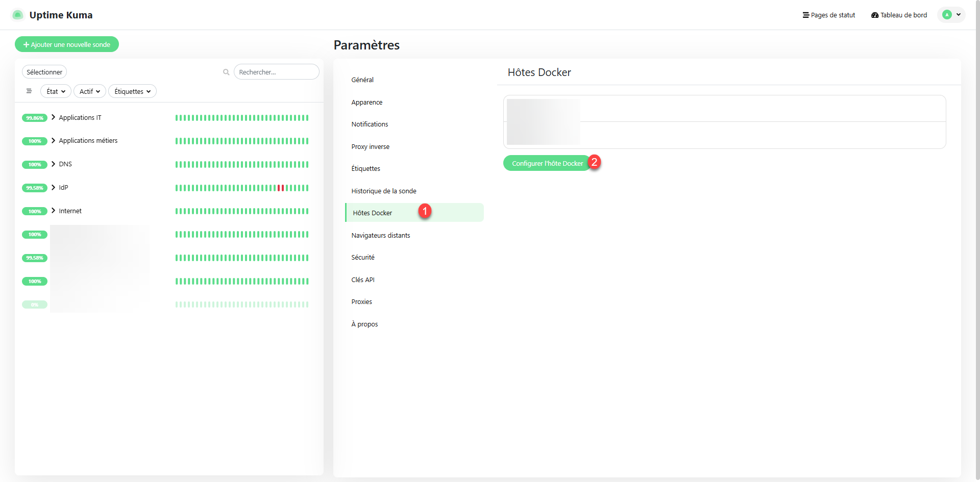Open the Étiquettes filter dropdown
The width and height of the screenshot is (980, 482).
pyautogui.click(x=132, y=91)
